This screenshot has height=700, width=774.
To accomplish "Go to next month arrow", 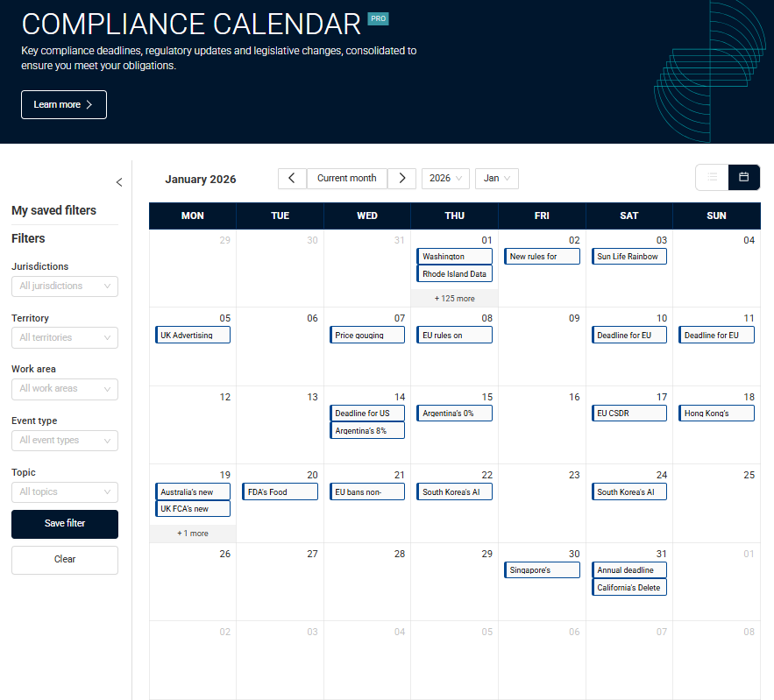I will point(401,178).
